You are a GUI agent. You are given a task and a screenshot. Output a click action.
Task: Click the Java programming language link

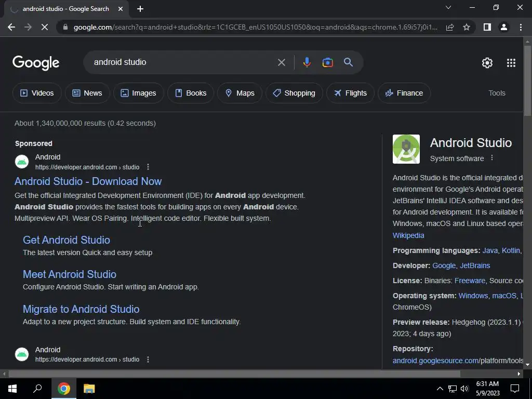point(490,251)
